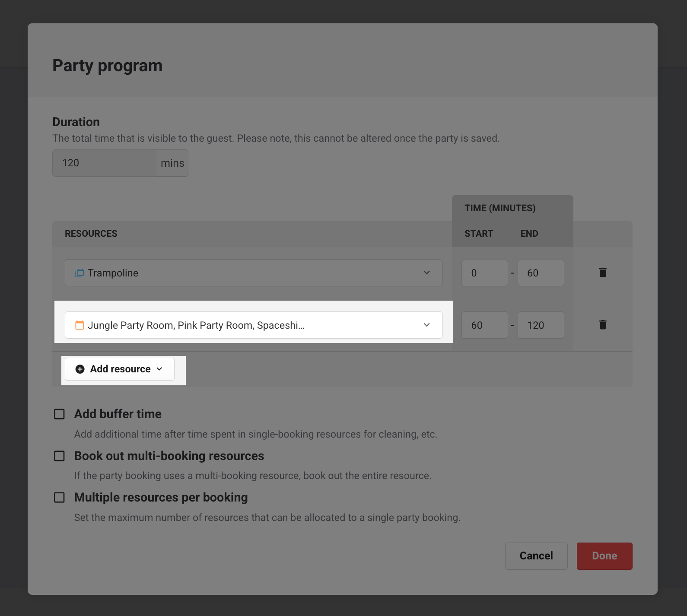Click the Duration field showing 120
The width and height of the screenshot is (687, 616).
(x=105, y=163)
